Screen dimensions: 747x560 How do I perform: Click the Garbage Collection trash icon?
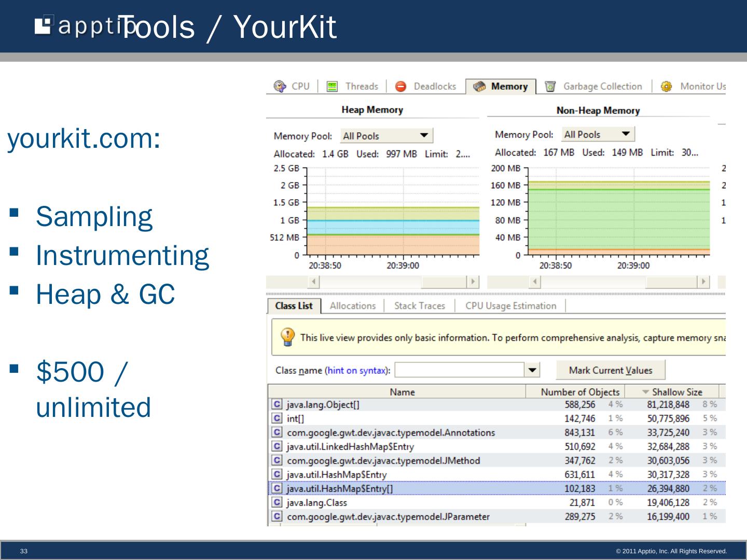(x=550, y=87)
